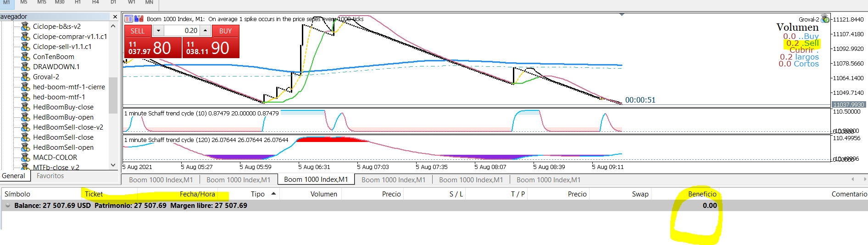Click the 0.20 volume input field
868x245 pixels.
point(182,31)
